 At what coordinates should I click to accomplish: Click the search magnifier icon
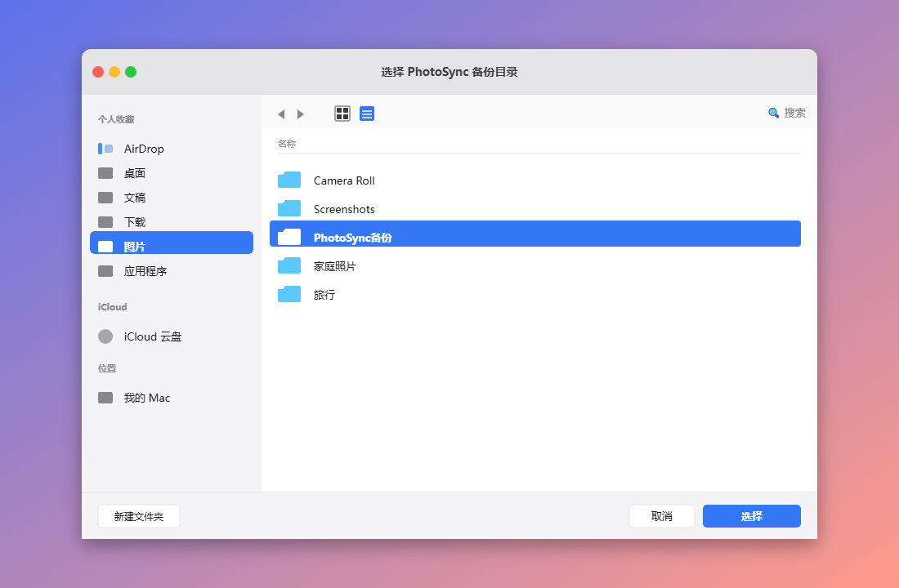[x=773, y=113]
